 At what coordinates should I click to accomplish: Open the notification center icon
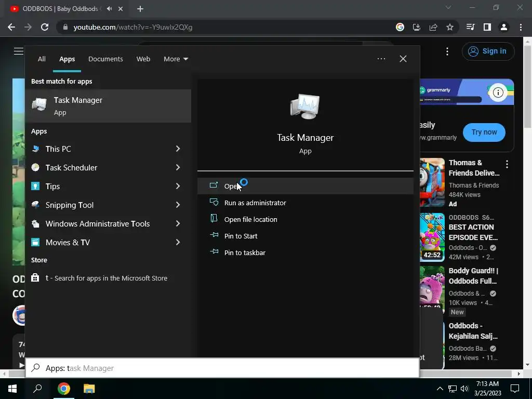[515, 389]
